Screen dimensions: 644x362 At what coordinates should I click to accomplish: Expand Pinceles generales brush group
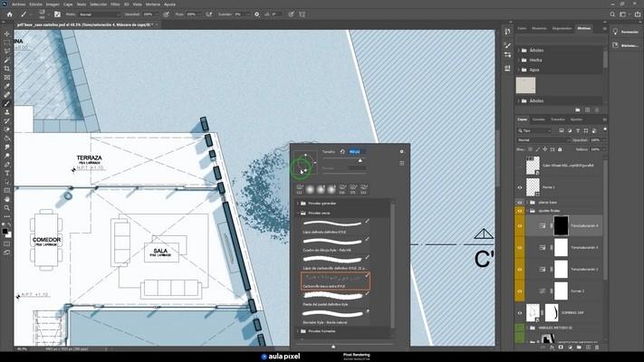point(298,203)
